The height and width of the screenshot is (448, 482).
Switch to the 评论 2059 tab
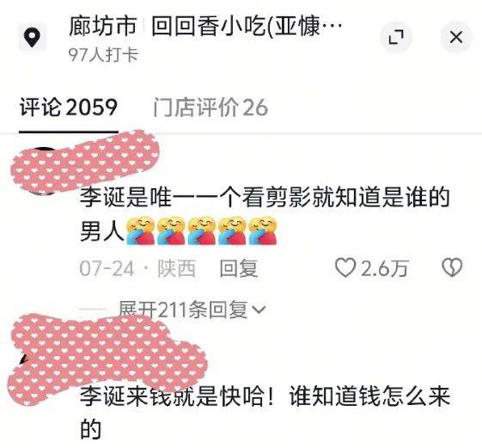[69, 107]
